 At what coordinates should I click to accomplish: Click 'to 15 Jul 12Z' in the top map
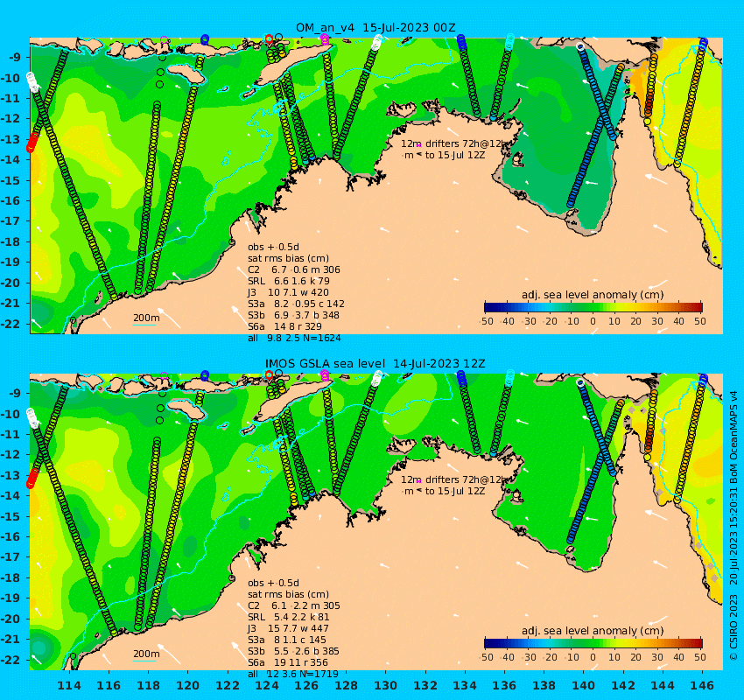455,155
